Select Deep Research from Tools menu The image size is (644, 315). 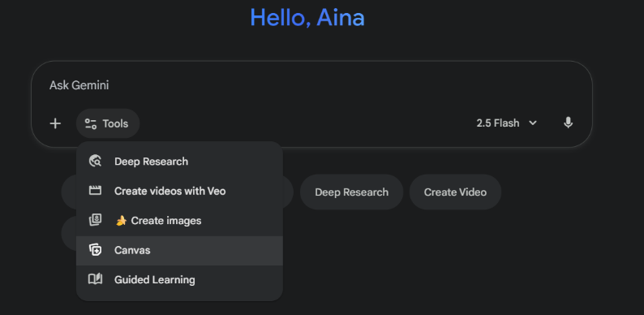[179, 162]
